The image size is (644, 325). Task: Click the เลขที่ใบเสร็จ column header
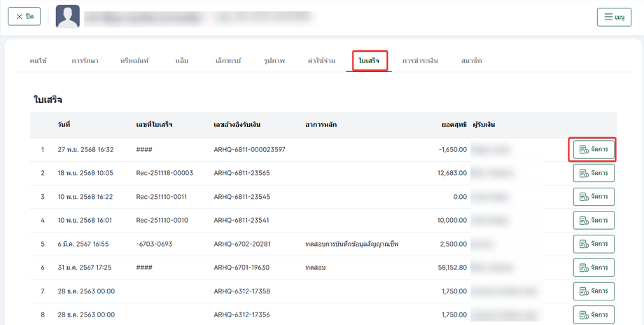click(x=154, y=125)
